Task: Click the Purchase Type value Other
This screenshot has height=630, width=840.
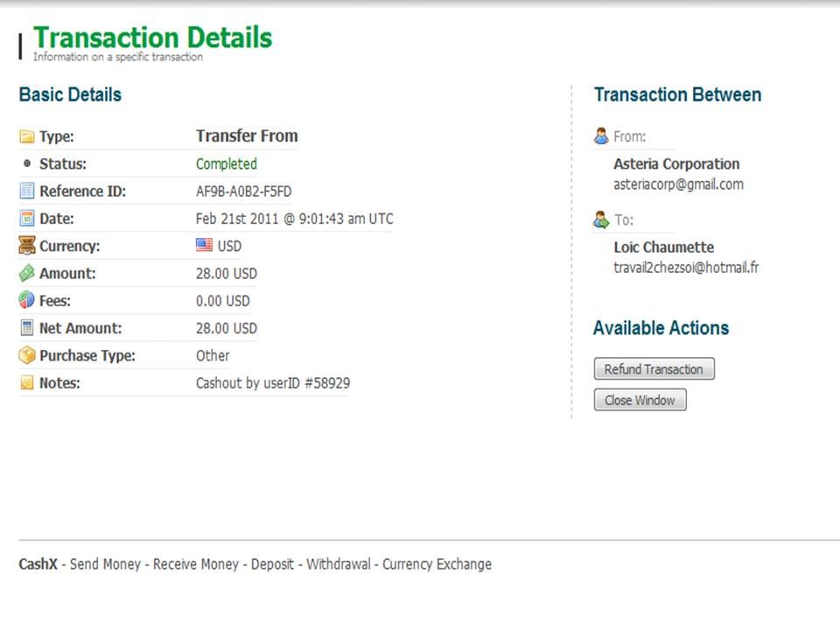Action: [x=213, y=356]
